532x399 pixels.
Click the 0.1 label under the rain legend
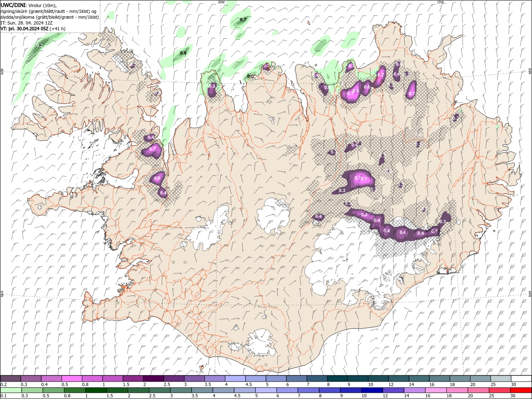coord(3,396)
